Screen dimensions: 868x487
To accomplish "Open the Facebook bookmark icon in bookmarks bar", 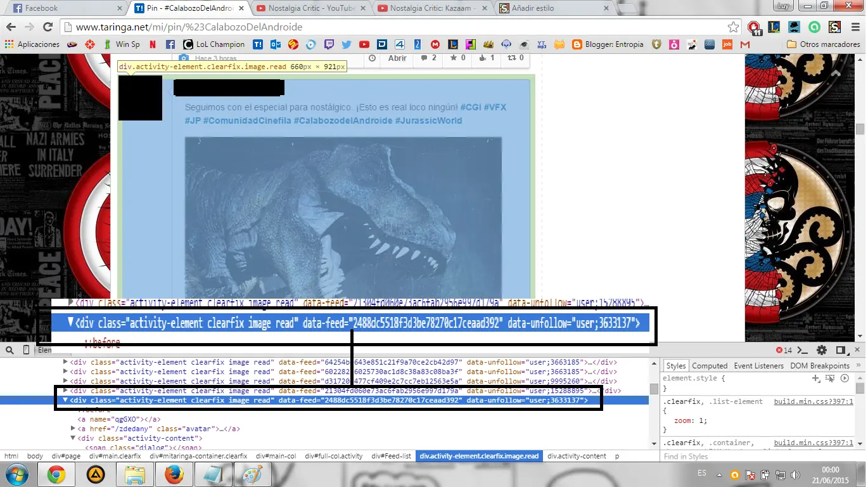I will tap(170, 44).
